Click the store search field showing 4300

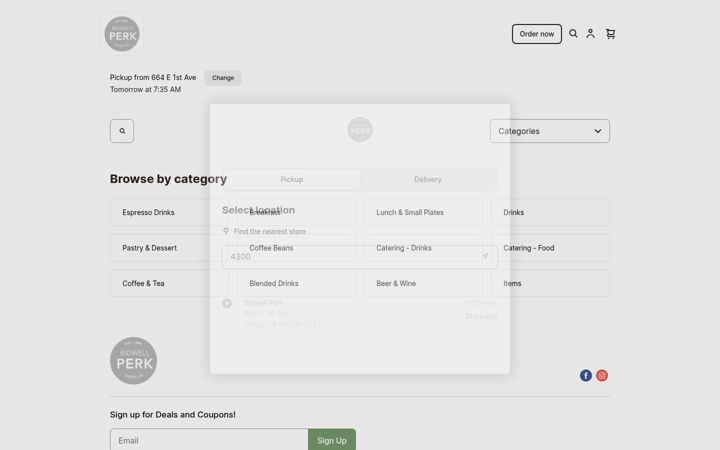coord(360,257)
